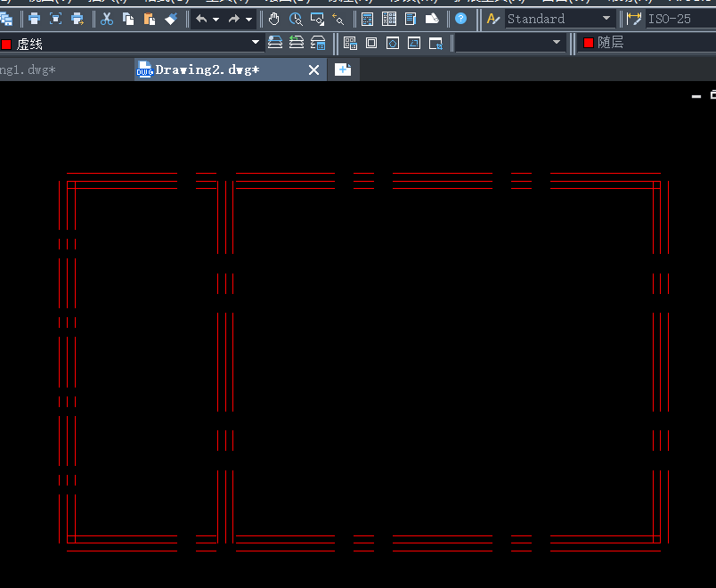
Task: Open the Layer States Manager icon
Action: (x=318, y=43)
